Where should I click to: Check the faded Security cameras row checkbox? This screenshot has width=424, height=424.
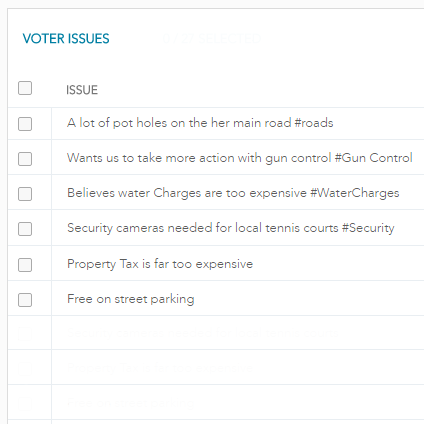coord(25,334)
